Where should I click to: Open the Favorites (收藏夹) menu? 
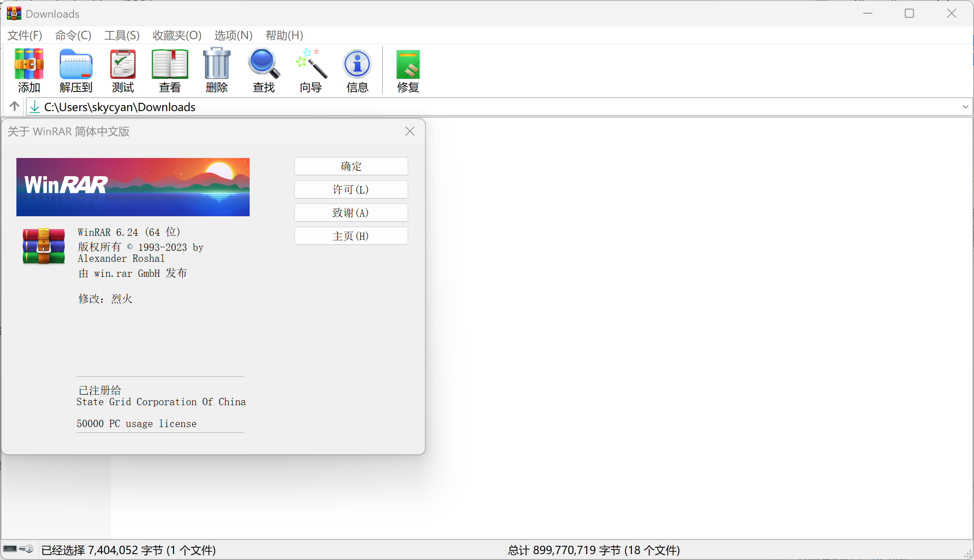coord(177,35)
